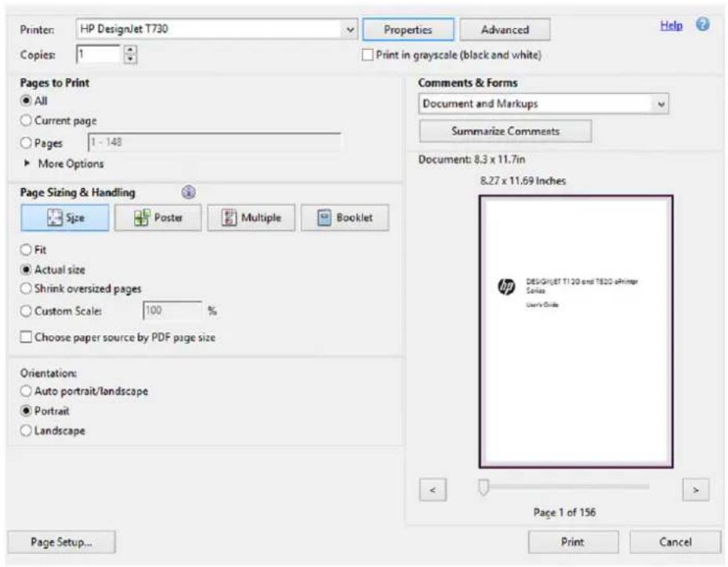Go to previous preview page
This screenshot has width=728, height=567.
pyautogui.click(x=433, y=490)
